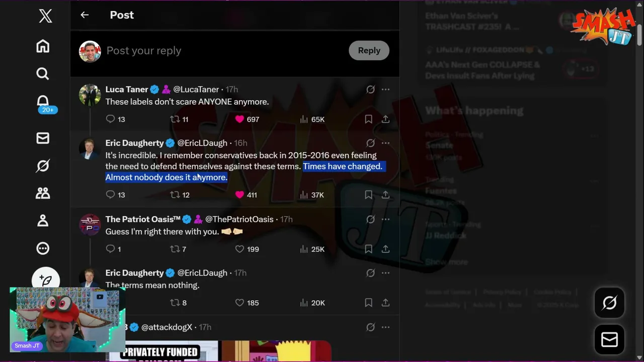Open @LucaTaner profile link
The image size is (644, 362).
pos(196,89)
